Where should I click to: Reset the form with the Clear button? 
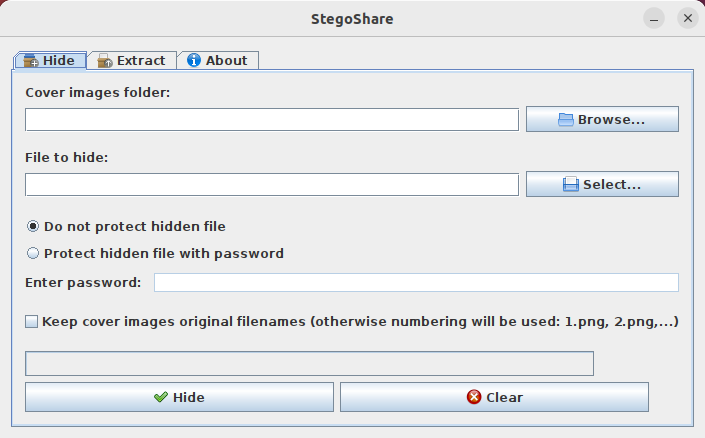tap(495, 397)
